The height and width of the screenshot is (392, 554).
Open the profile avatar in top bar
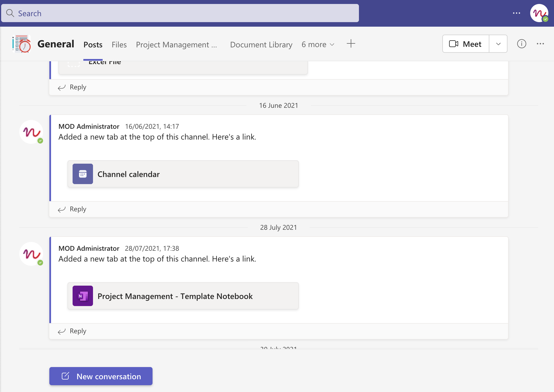(x=539, y=13)
